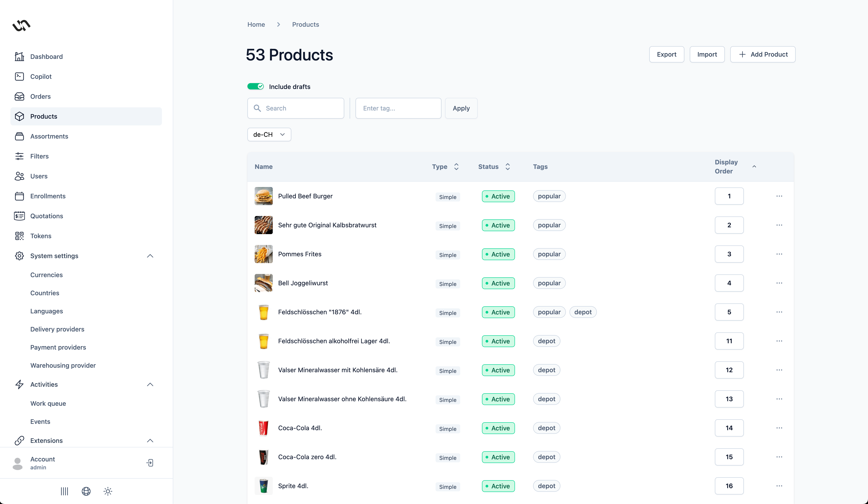Image resolution: width=868 pixels, height=504 pixels.
Task: Collapse the Activities section
Action: (150, 384)
